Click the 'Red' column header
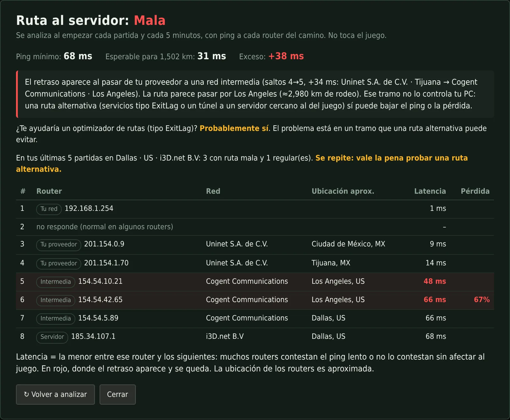Viewport: 510px width, 420px height. [213, 191]
